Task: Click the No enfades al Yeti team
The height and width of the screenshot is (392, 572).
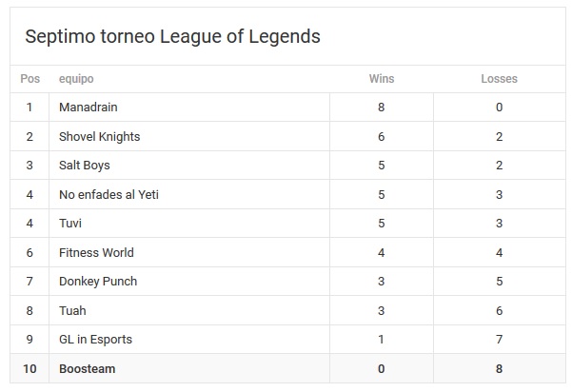Action: pyautogui.click(x=108, y=194)
